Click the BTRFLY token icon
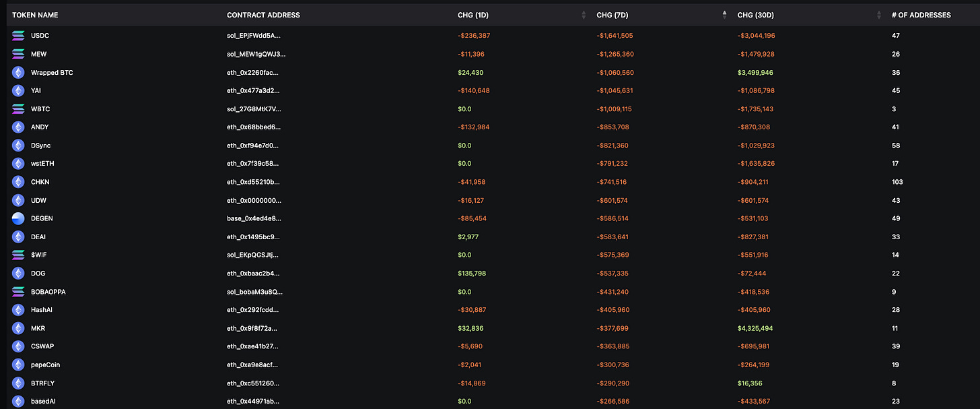Viewport: 980px width, 409px height. click(18, 383)
